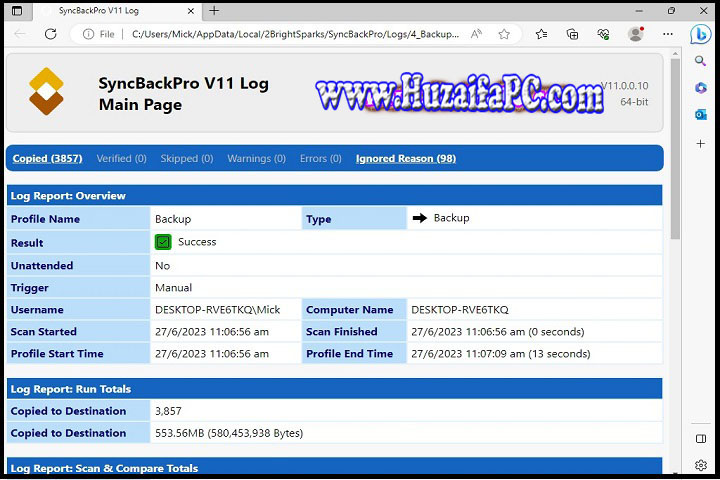Screen dimensions: 720x480
Task: Minimize the browser window
Action: (639, 11)
